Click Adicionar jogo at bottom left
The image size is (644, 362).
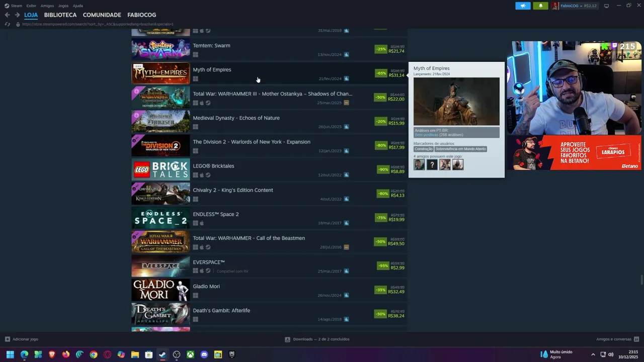[22, 339]
